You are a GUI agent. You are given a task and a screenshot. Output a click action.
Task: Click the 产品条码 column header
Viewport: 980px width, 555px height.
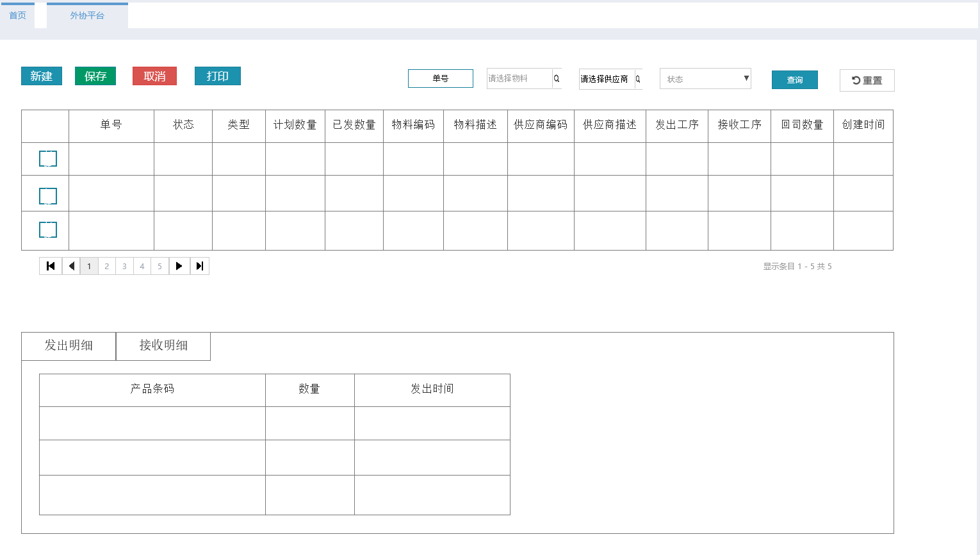coord(152,390)
